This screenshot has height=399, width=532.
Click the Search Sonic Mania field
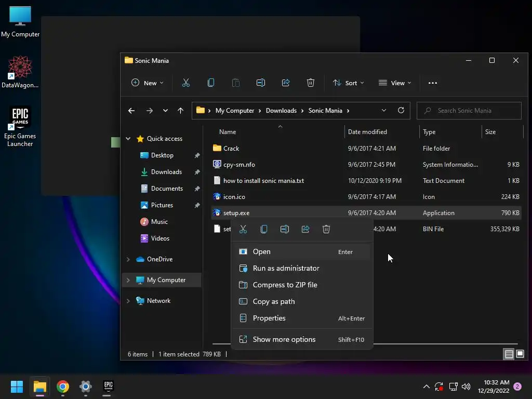(469, 111)
